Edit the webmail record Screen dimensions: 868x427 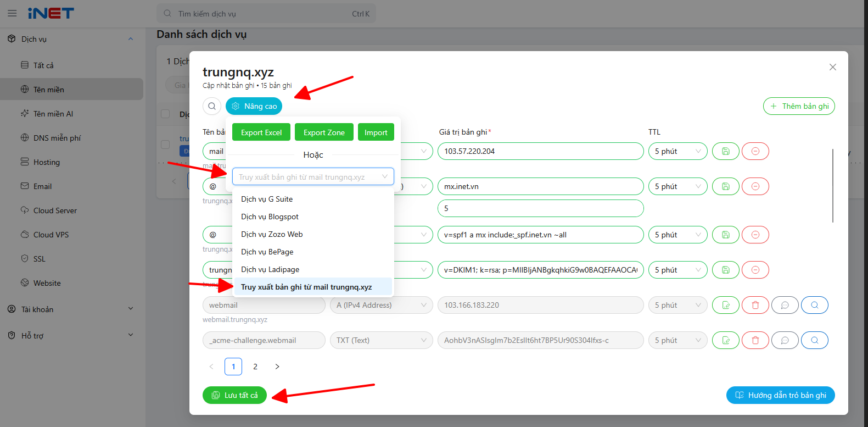pyautogui.click(x=726, y=305)
